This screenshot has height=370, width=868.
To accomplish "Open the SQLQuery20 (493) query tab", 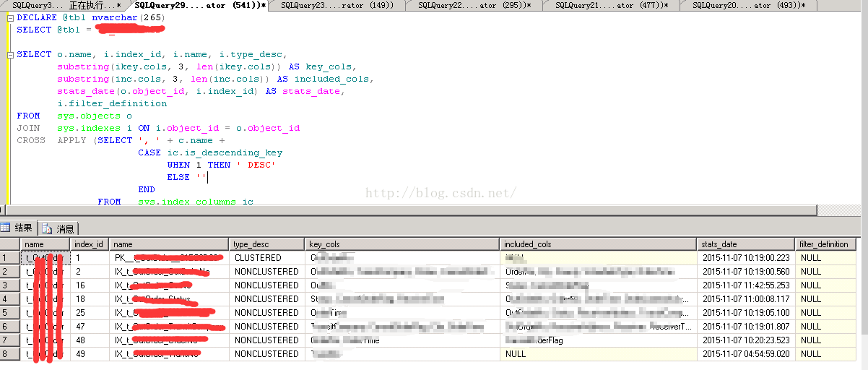I will point(747,5).
